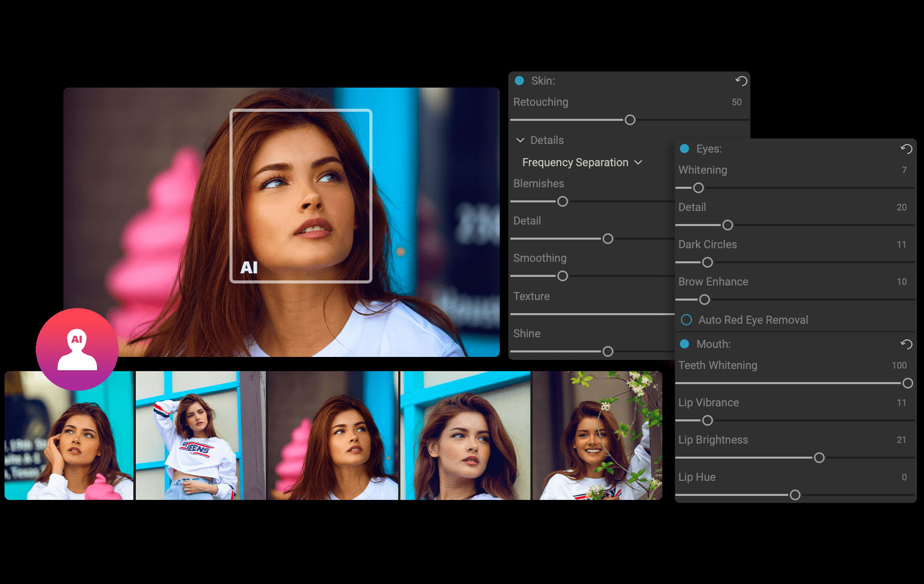Open thumbnail of smiling woman with blossoms
Screen dimensions: 924x584
tap(597, 435)
